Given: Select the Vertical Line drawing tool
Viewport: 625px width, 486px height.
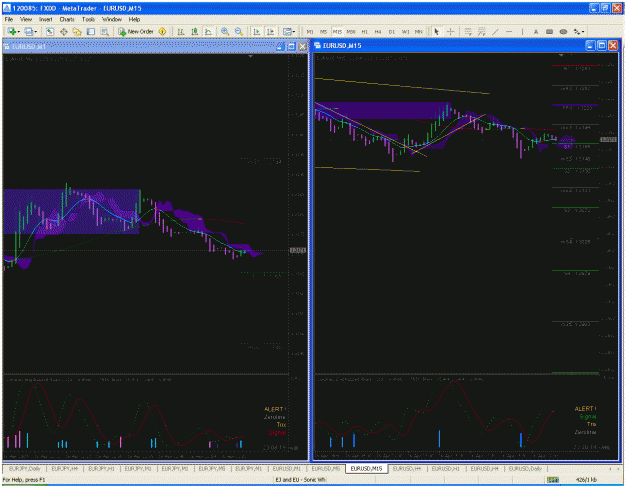Looking at the screenshot, I should point(522,31).
